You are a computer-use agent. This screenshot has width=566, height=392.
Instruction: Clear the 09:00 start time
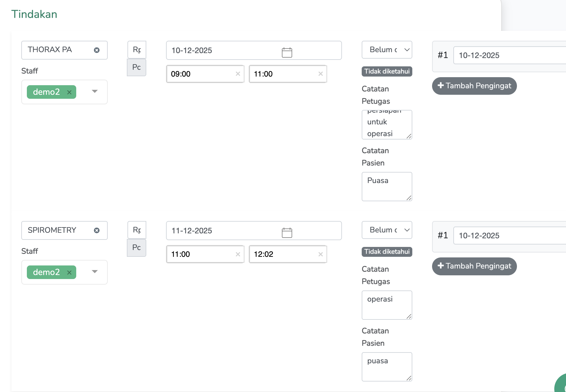tap(238, 74)
